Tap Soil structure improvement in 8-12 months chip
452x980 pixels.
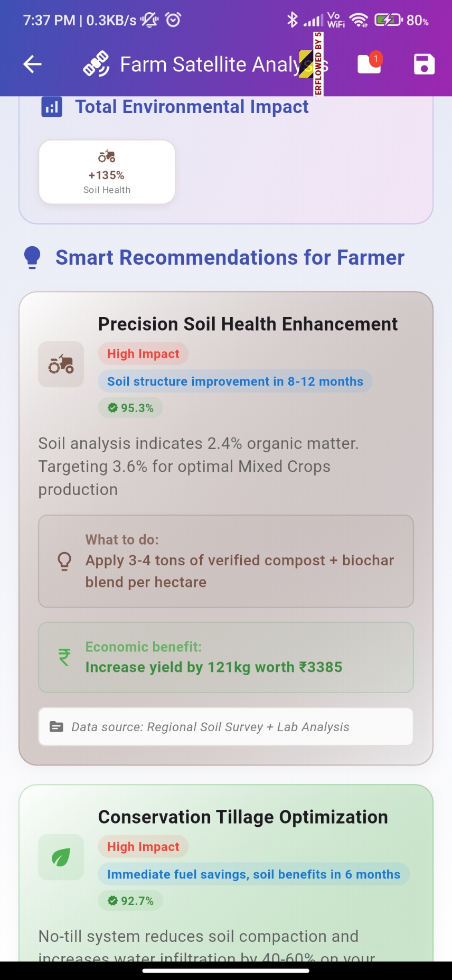click(235, 381)
